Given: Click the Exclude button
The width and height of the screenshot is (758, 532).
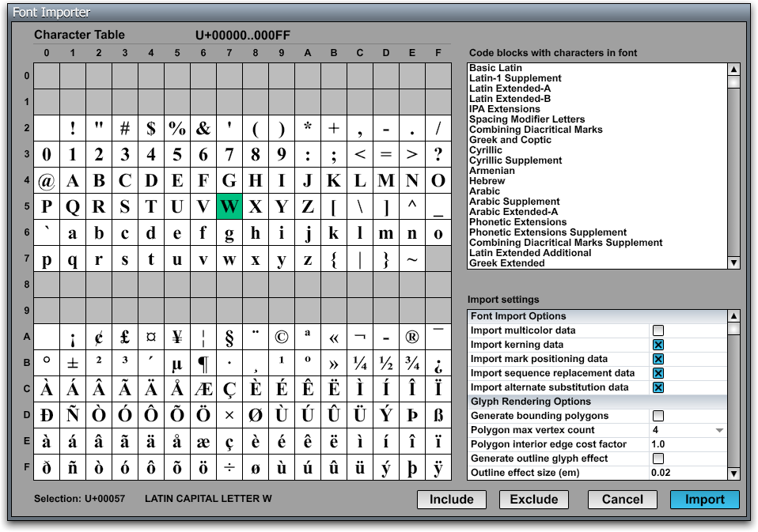Looking at the screenshot, I should click(x=534, y=499).
